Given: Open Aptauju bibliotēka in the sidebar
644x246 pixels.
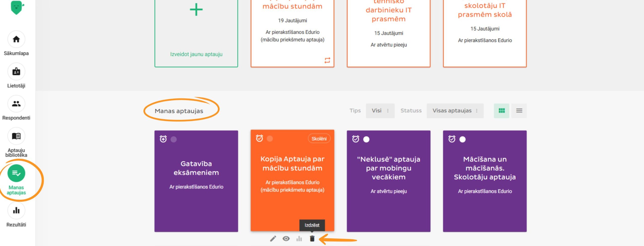Looking at the screenshot, I should [16, 136].
